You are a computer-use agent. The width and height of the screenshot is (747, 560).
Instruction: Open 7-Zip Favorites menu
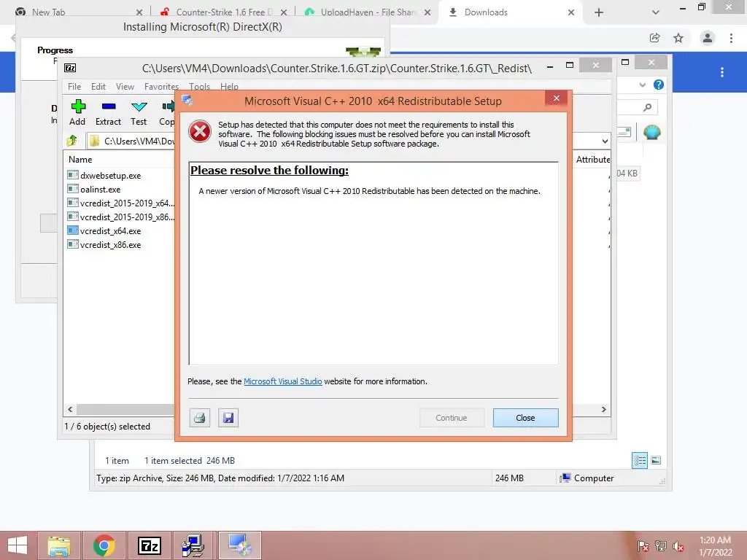[x=161, y=87]
